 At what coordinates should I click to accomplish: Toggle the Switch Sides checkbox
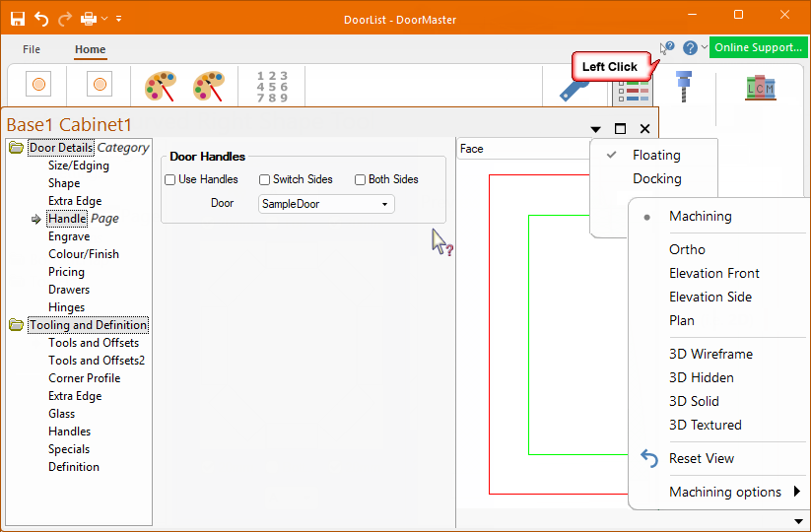point(264,179)
